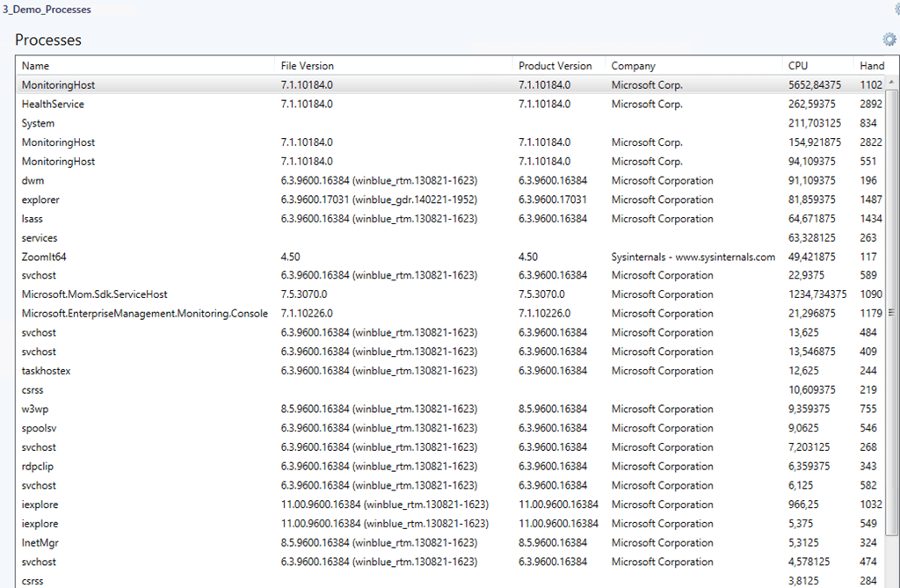Screen dimensions: 900x588
Task: Click the Sysinternals - www.sysinternals.com company cell
Action: click(x=693, y=257)
